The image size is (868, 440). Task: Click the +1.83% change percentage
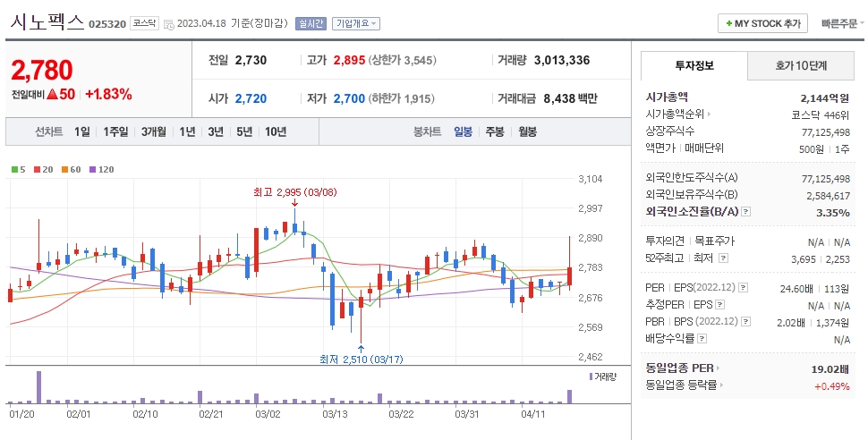tap(108, 94)
